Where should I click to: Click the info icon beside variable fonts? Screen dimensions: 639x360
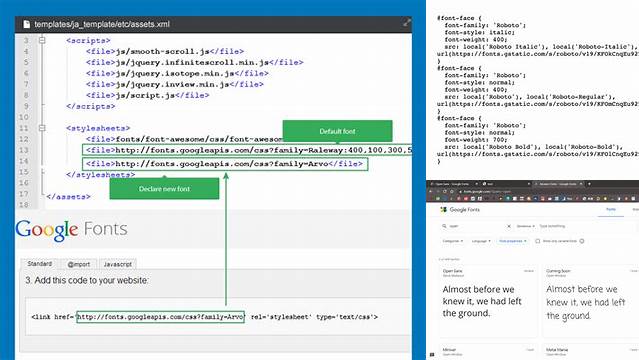[582, 241]
